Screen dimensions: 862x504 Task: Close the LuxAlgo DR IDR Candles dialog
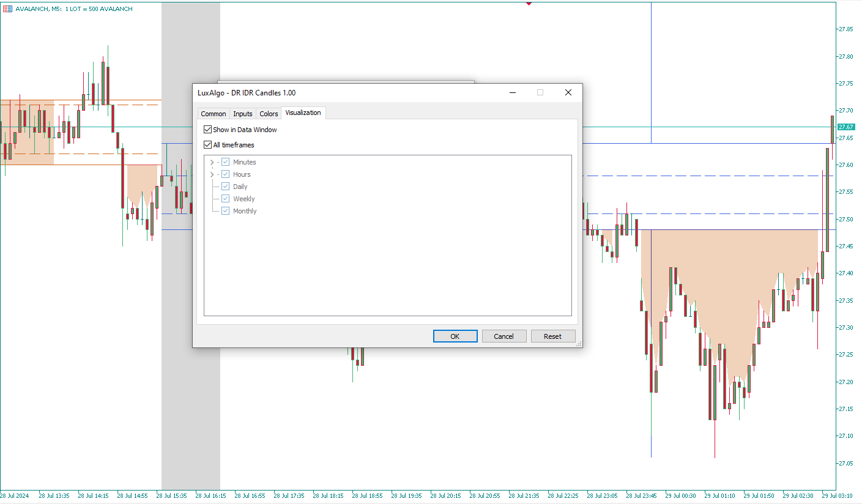point(568,92)
